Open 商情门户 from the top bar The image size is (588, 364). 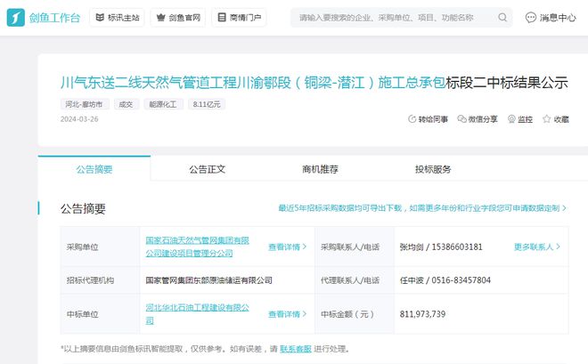[x=240, y=18]
